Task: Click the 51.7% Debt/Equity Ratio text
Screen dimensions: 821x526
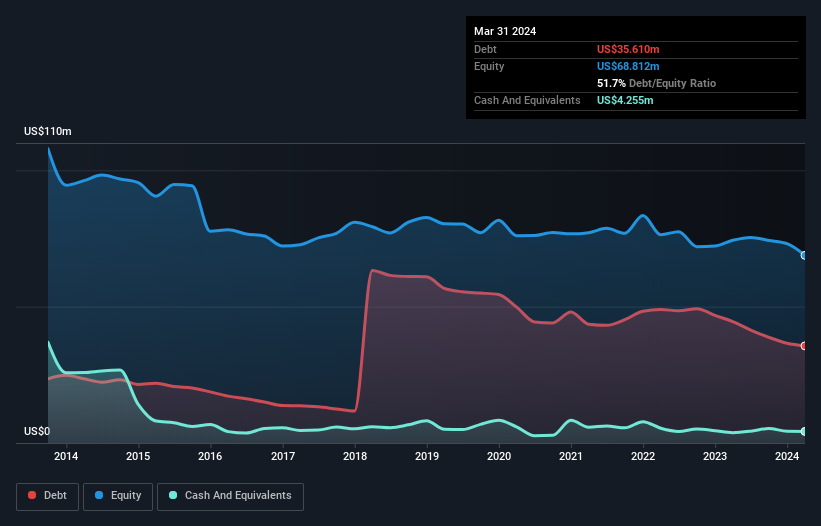Action: coord(656,83)
